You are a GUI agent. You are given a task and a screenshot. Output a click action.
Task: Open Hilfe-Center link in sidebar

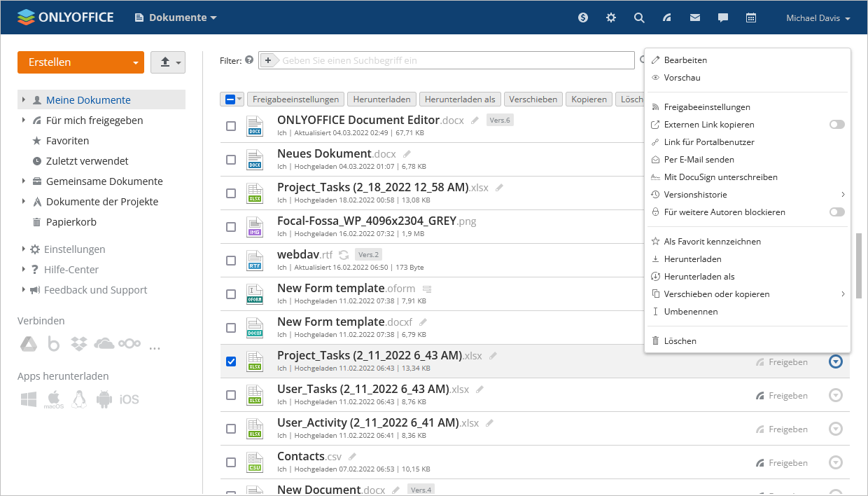(71, 270)
